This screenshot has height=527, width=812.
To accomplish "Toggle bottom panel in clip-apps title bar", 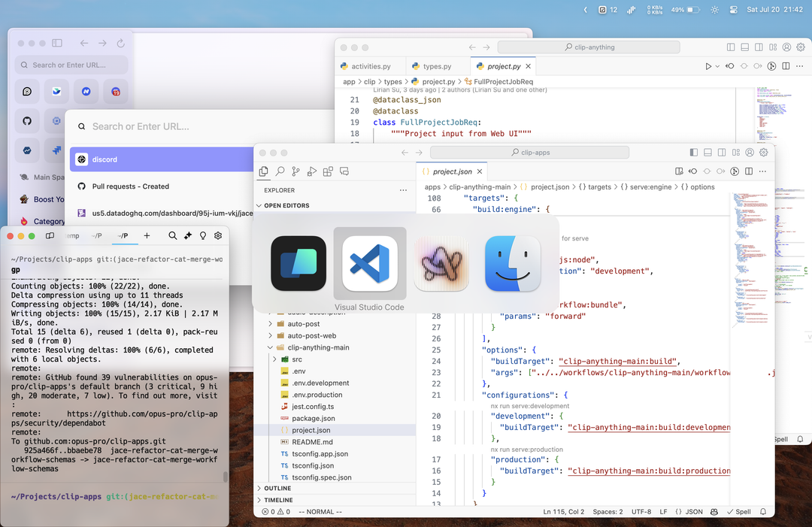I will [x=707, y=153].
